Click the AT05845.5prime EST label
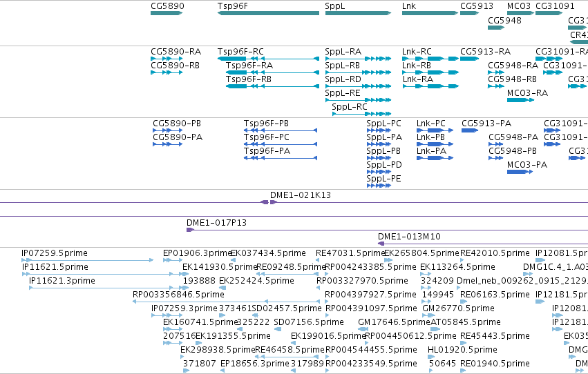This screenshot has height=374, width=588. tap(466, 322)
